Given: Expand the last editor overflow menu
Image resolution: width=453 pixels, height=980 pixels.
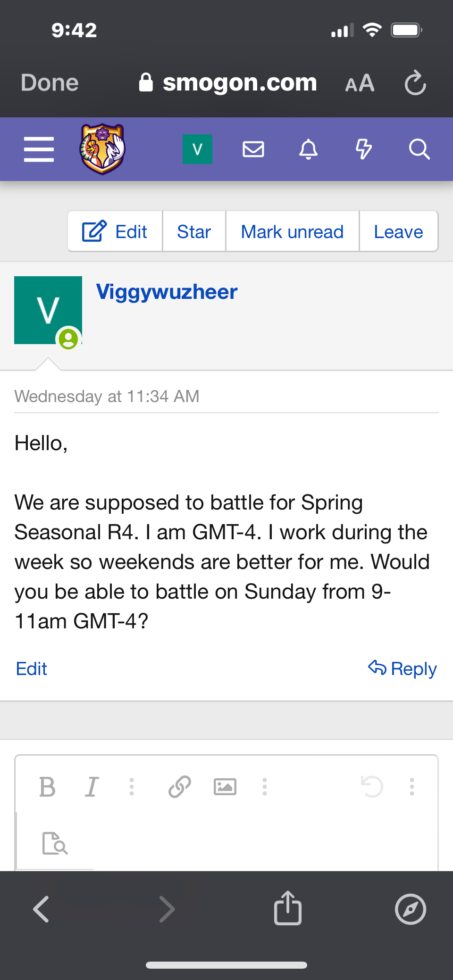Looking at the screenshot, I should click(x=412, y=787).
